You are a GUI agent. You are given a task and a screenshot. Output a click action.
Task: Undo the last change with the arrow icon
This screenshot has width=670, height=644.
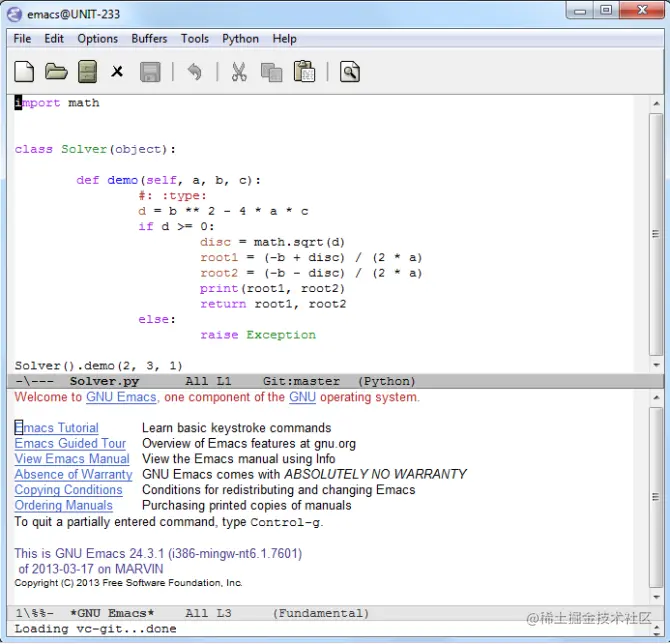click(x=194, y=71)
